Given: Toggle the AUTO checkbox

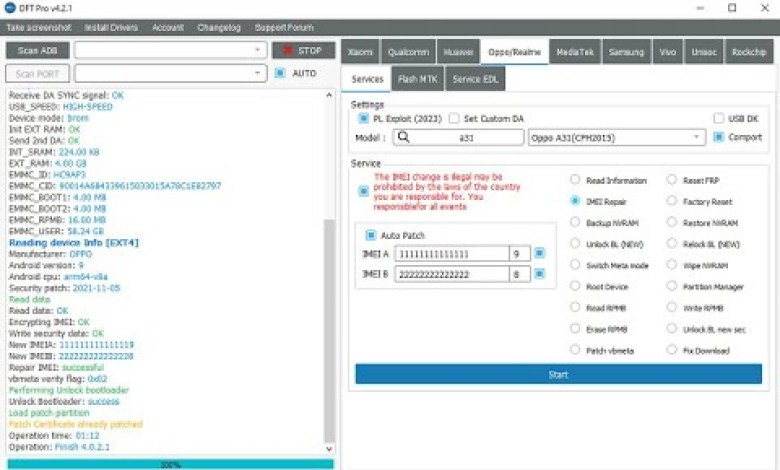Looking at the screenshot, I should pos(280,73).
